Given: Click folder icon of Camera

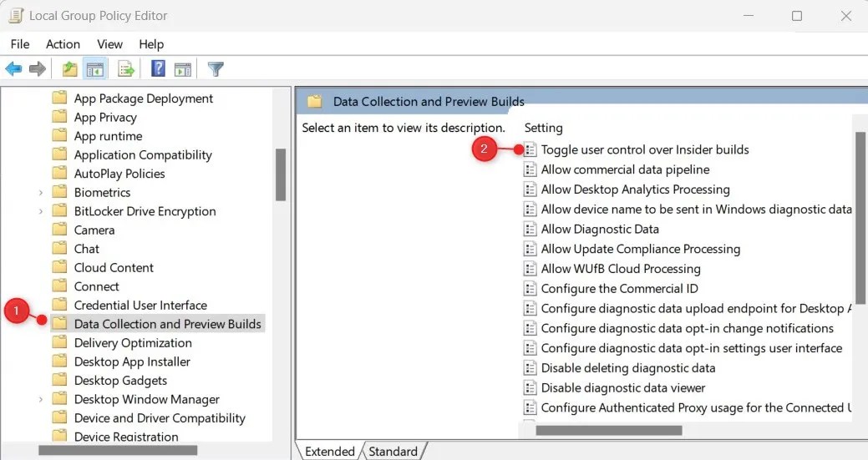Looking at the screenshot, I should 59,230.
